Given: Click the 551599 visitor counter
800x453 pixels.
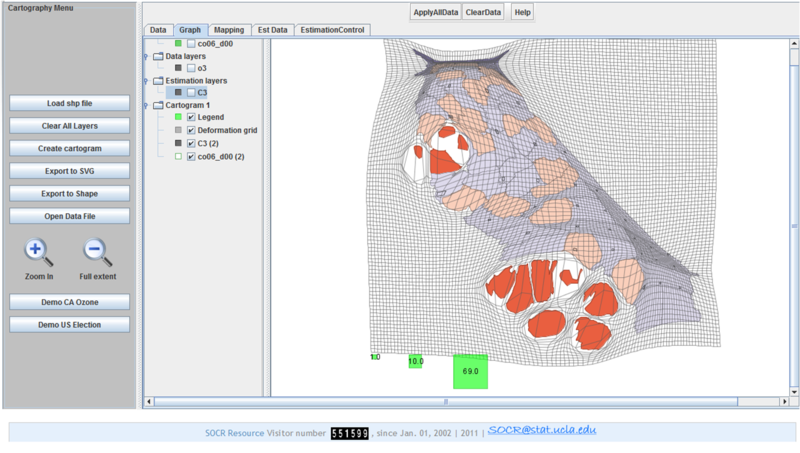Looking at the screenshot, I should coord(349,433).
